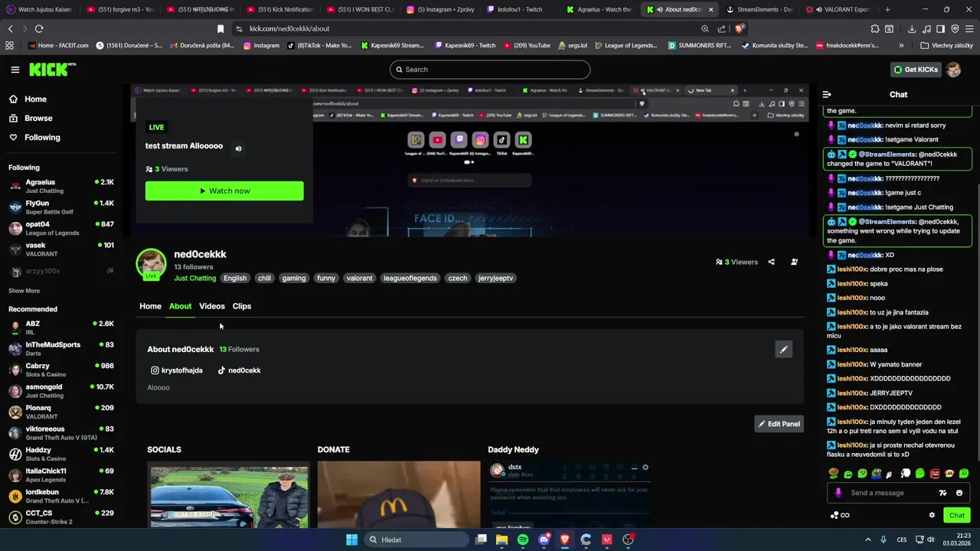Open Discord from the taskbar
The image size is (980, 551).
coord(544,540)
